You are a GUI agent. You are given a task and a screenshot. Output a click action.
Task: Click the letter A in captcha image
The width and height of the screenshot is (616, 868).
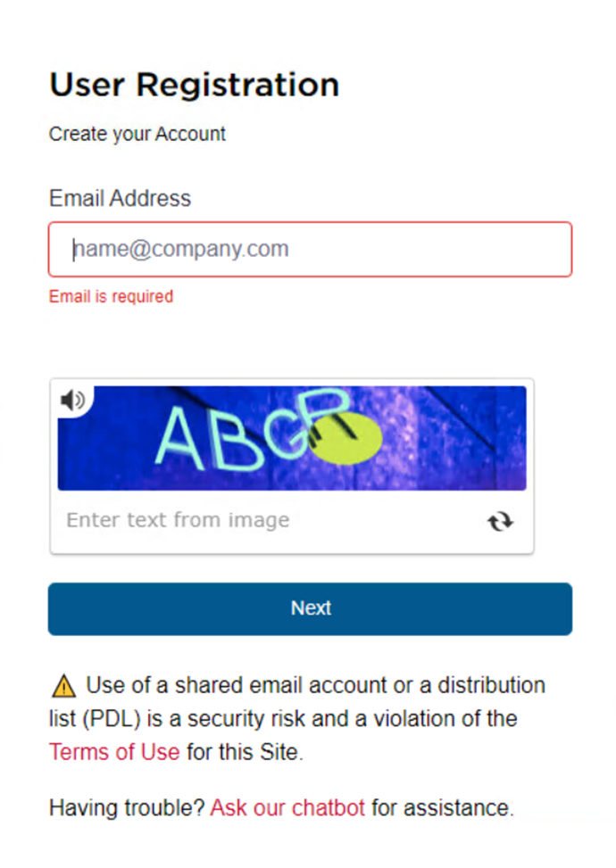pos(181,437)
